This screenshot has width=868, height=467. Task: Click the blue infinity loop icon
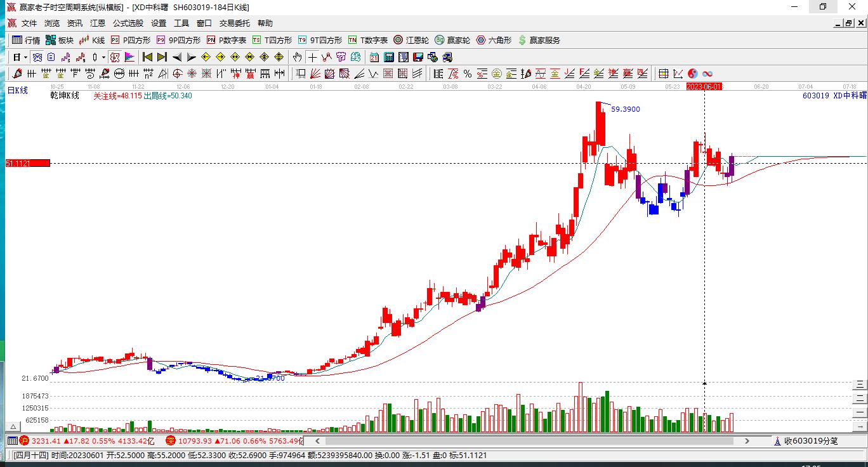(x=707, y=74)
